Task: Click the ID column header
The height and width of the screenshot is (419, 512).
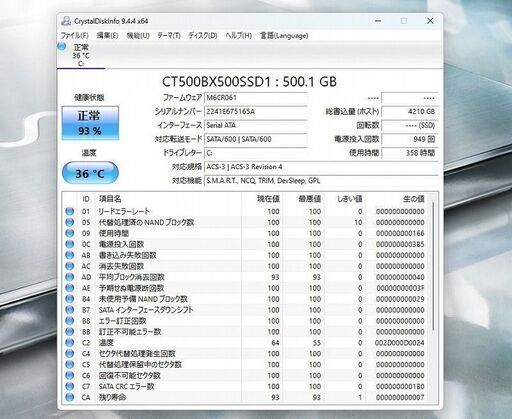Action: tap(86, 199)
